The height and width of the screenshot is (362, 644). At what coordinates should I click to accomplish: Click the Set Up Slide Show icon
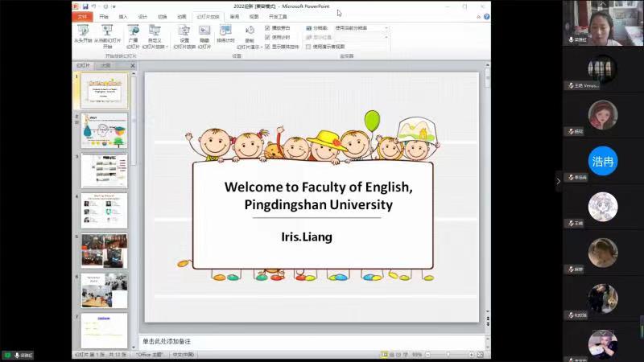pos(184,34)
